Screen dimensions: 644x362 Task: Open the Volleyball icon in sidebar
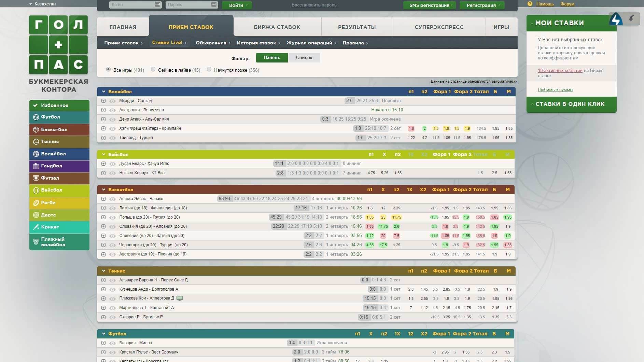click(x=36, y=154)
